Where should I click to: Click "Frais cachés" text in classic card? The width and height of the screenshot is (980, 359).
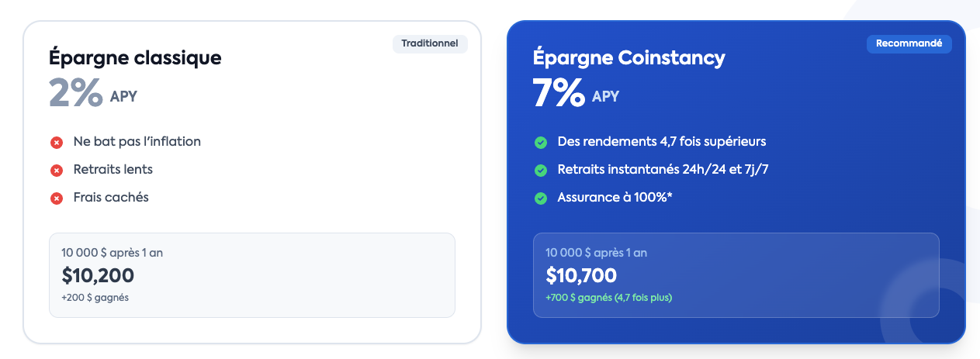[x=111, y=198]
